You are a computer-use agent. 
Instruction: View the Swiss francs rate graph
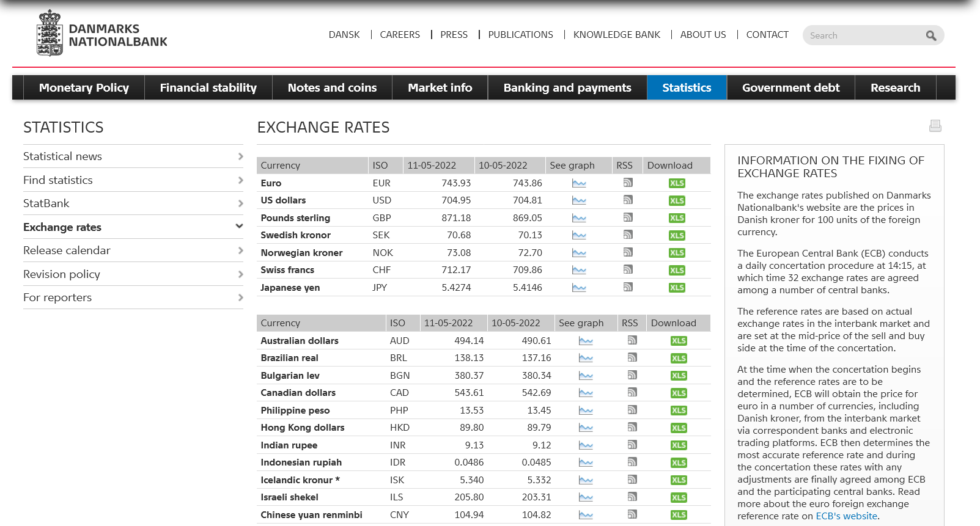tap(579, 270)
